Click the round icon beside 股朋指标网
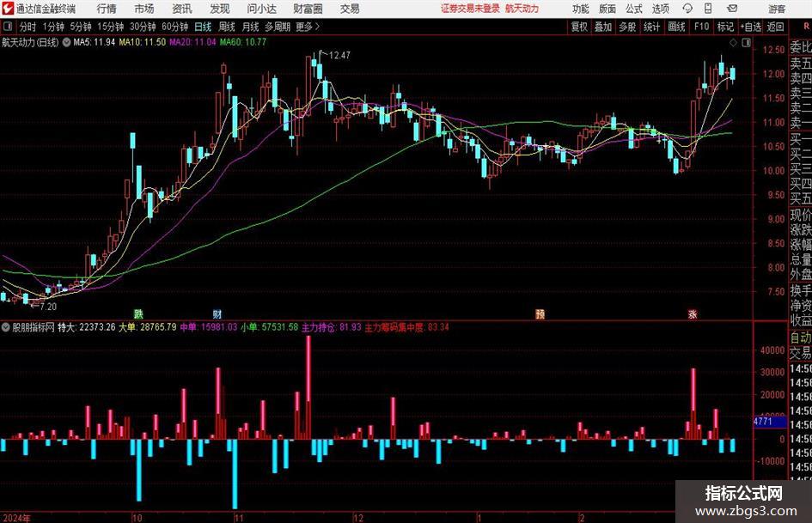 6,328
